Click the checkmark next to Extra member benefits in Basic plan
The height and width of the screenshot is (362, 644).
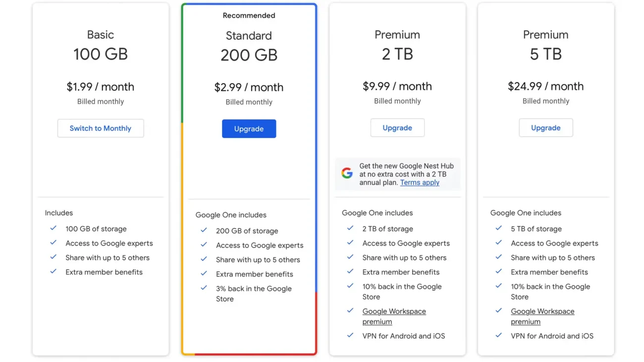point(53,271)
